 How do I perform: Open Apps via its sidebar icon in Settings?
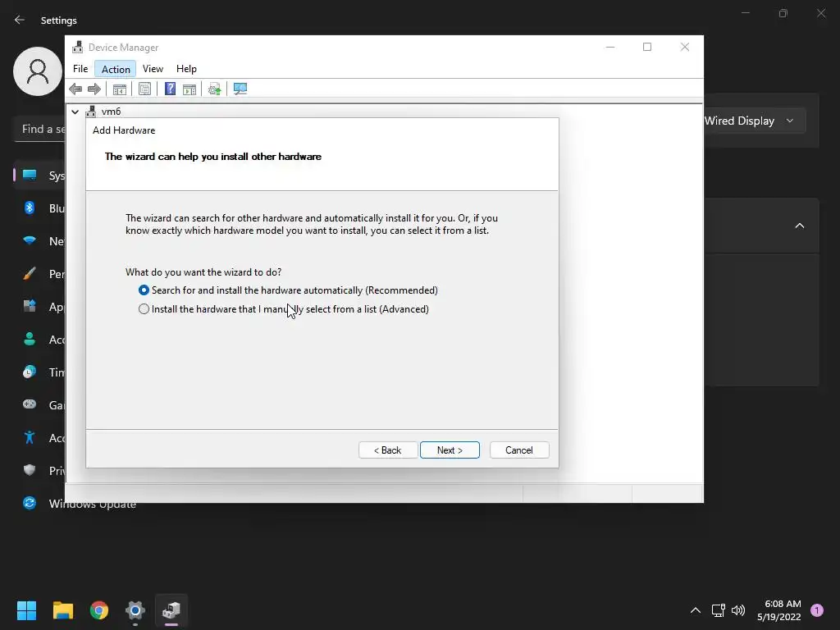(30, 307)
